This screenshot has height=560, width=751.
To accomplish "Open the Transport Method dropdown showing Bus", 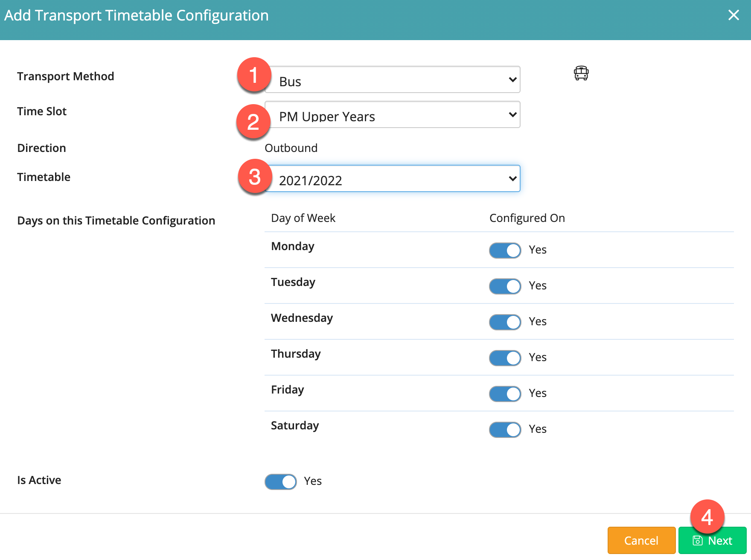I will [392, 80].
